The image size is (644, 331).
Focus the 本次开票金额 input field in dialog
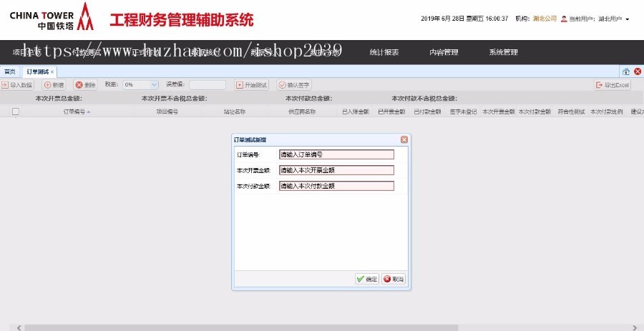click(x=336, y=170)
